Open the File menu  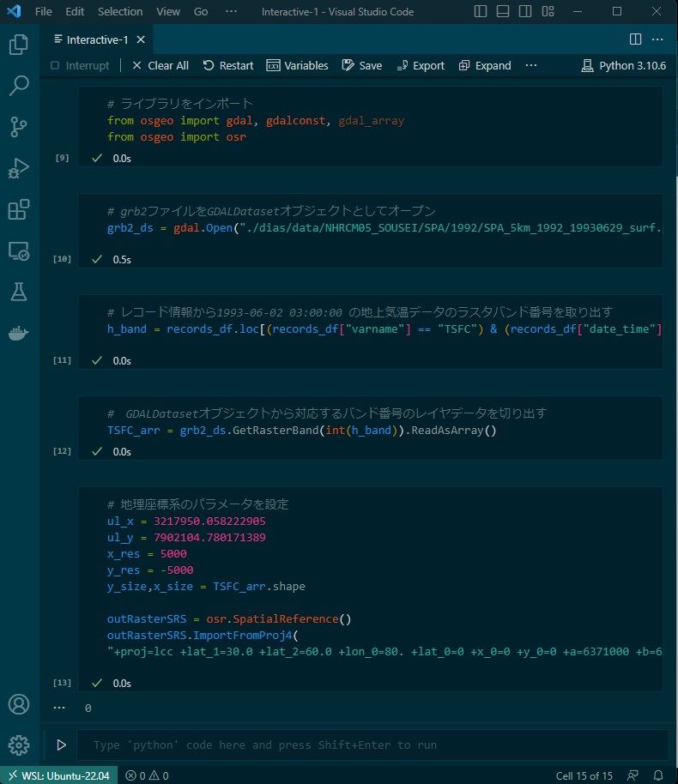click(x=44, y=11)
